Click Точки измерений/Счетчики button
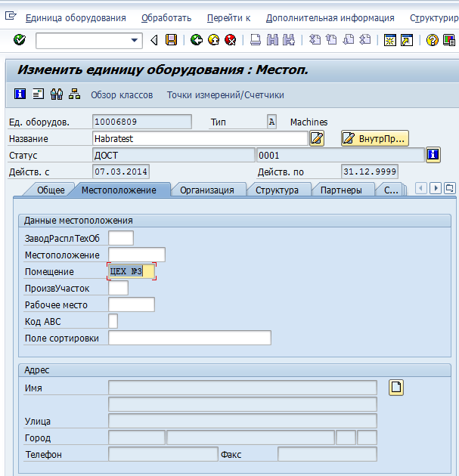 (225, 95)
